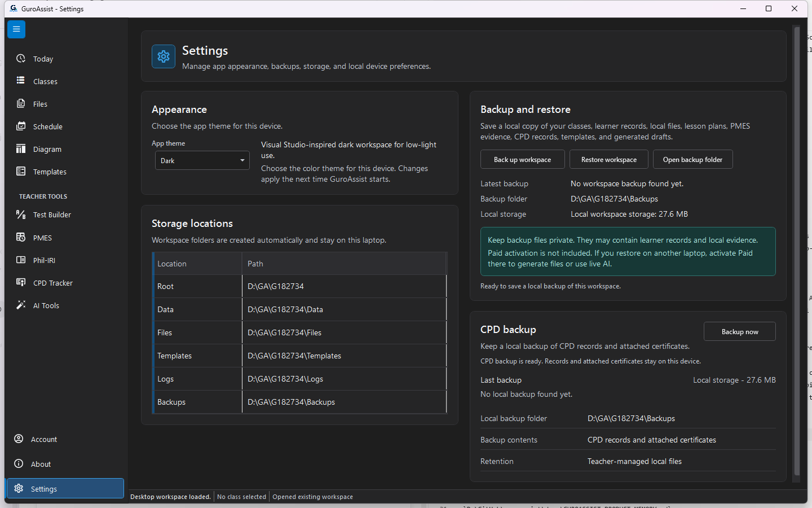Click the Location column header
This screenshot has height=508, width=812.
coord(197,264)
